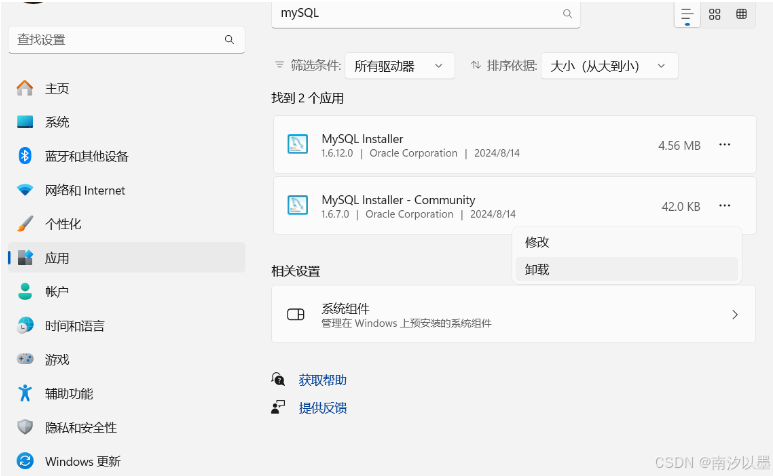Open 个性化 settings page
Image resolution: width=773 pixels, height=476 pixels.
tap(63, 224)
